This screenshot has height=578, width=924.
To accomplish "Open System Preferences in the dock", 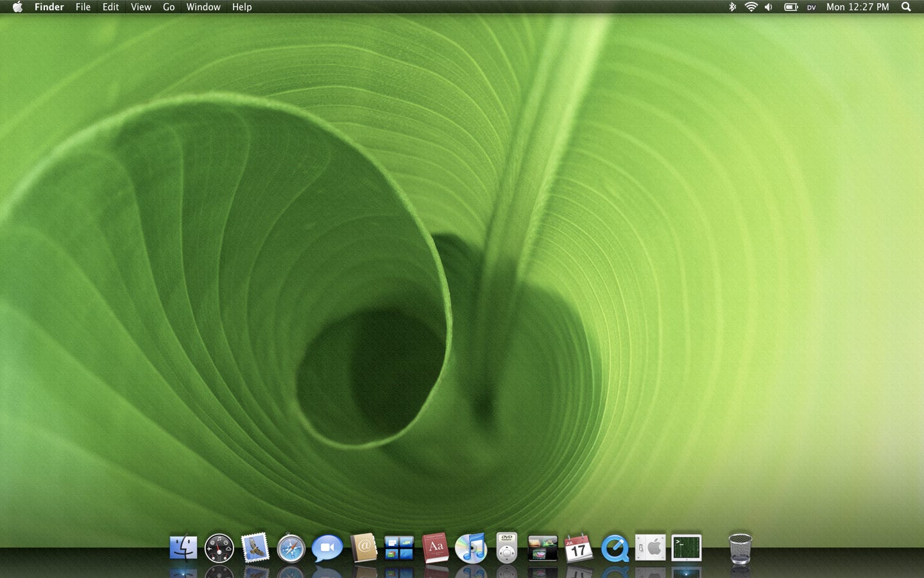I will click(x=650, y=548).
